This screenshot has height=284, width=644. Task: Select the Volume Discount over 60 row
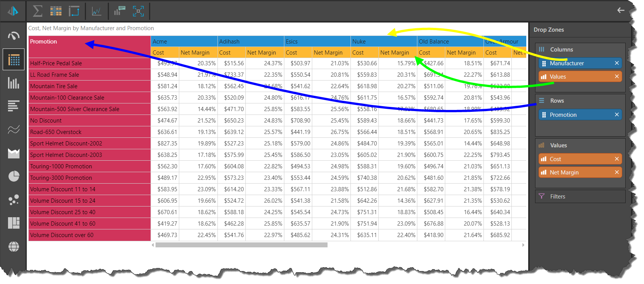coord(89,235)
